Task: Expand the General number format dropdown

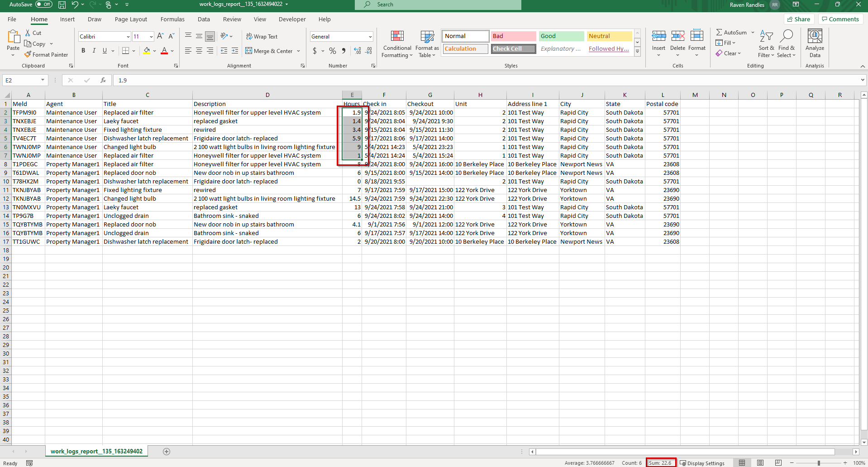Action: tap(370, 37)
